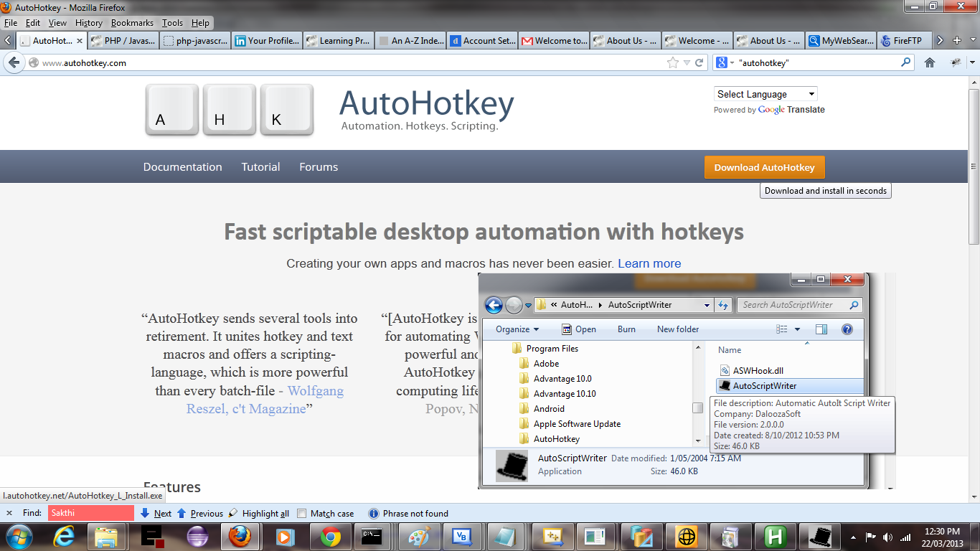Viewport: 980px width, 551px height.
Task: Open the list all tabs dropdown
Action: 973,41
